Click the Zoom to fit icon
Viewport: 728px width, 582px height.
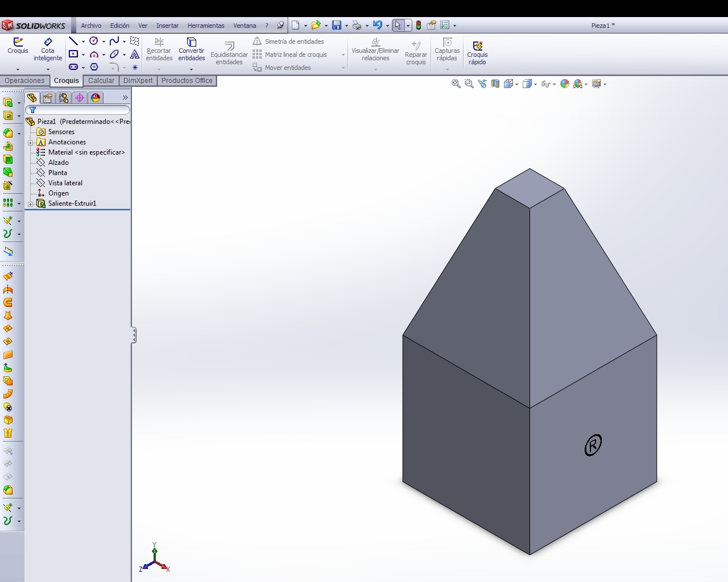[x=456, y=84]
